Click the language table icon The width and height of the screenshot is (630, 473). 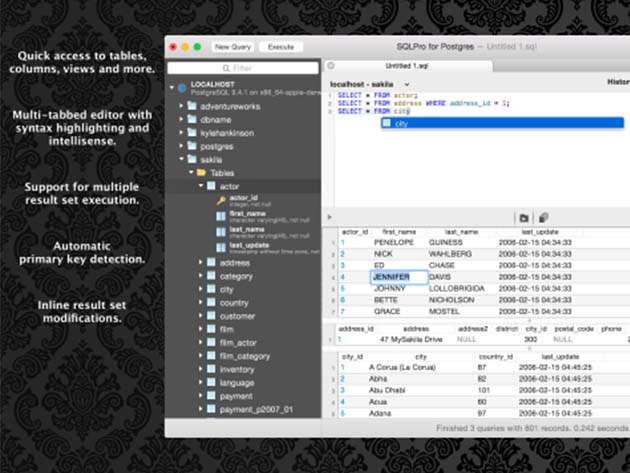211,382
